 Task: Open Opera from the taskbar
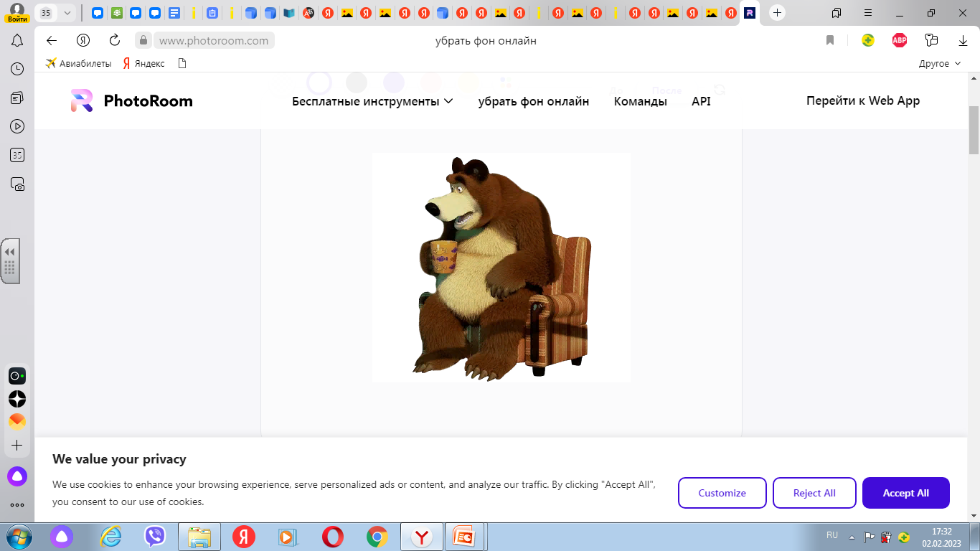tap(332, 537)
